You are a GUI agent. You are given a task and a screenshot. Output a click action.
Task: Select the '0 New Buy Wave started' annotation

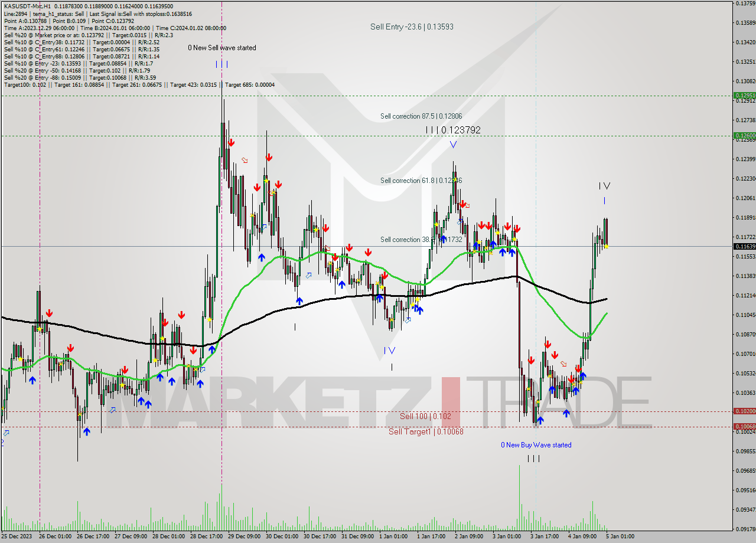(x=536, y=445)
